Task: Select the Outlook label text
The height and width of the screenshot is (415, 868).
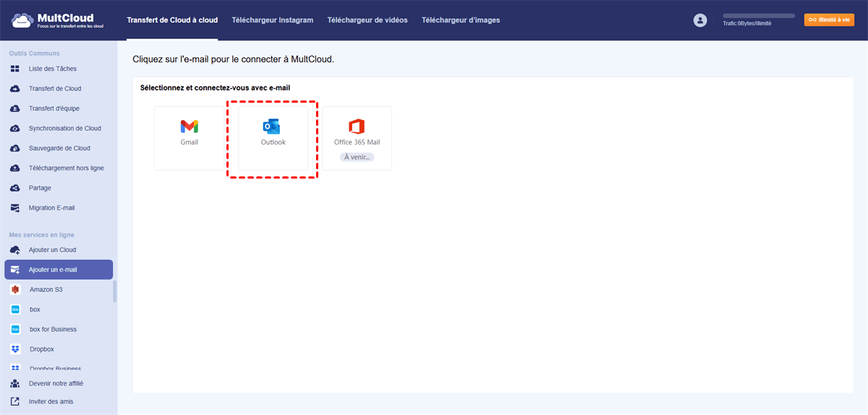Action: pyautogui.click(x=273, y=142)
